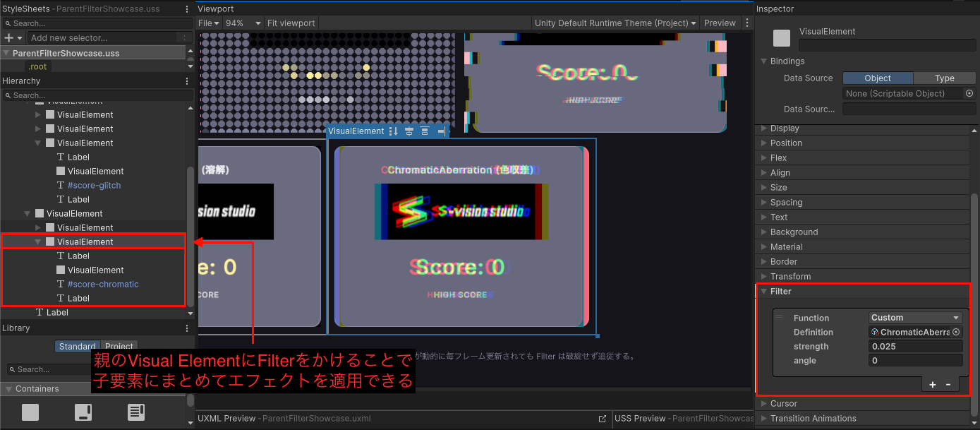This screenshot has height=430, width=980.
Task: Grab the filter entry drag handle
Action: point(780,317)
